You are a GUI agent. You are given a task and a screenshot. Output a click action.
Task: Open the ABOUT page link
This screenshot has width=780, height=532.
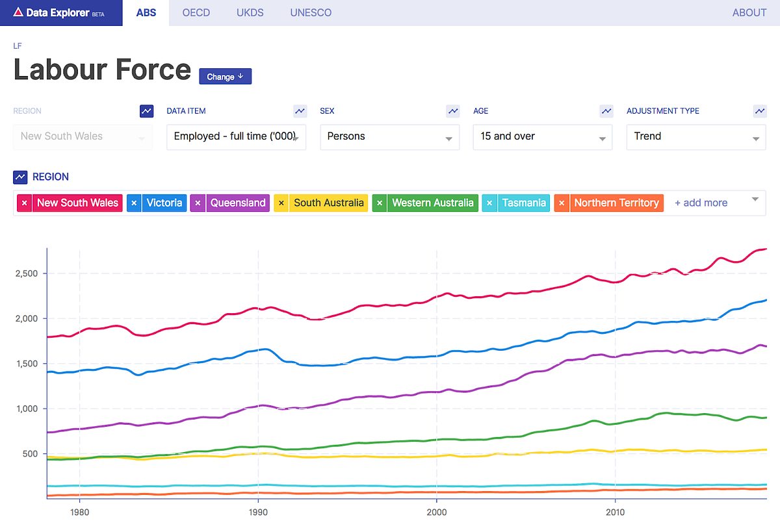click(749, 12)
